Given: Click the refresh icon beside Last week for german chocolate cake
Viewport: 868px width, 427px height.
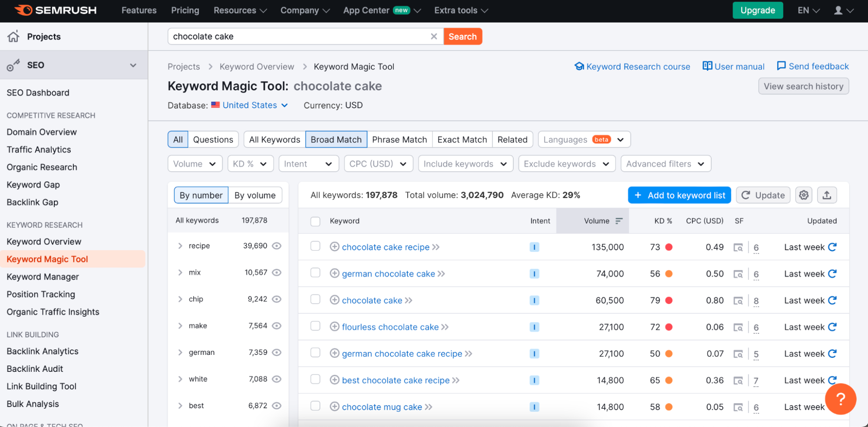Looking at the screenshot, I should pyautogui.click(x=832, y=274).
